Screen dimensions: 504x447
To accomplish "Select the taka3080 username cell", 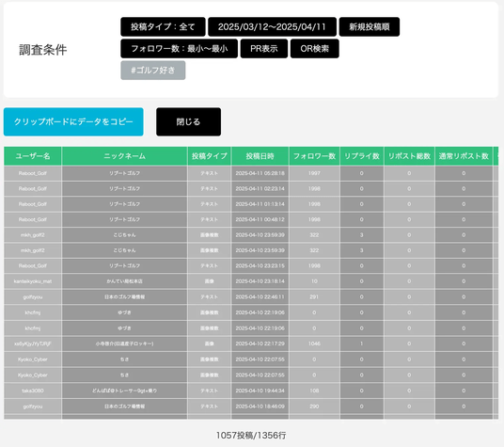I will point(33,391).
